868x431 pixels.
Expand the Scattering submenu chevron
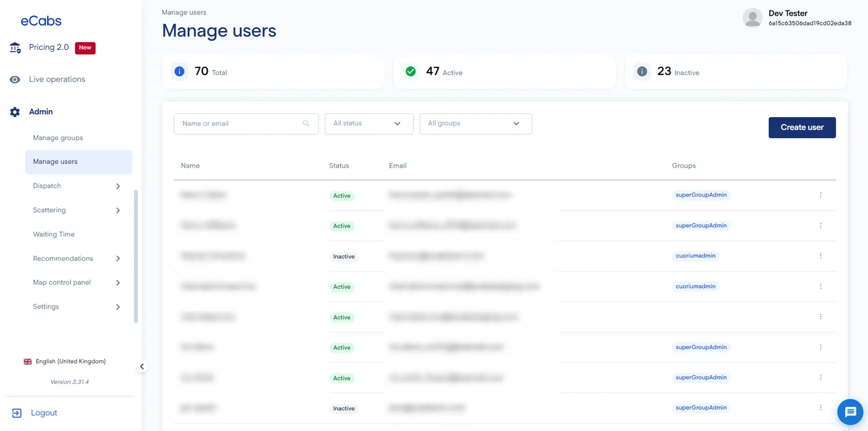tap(118, 210)
